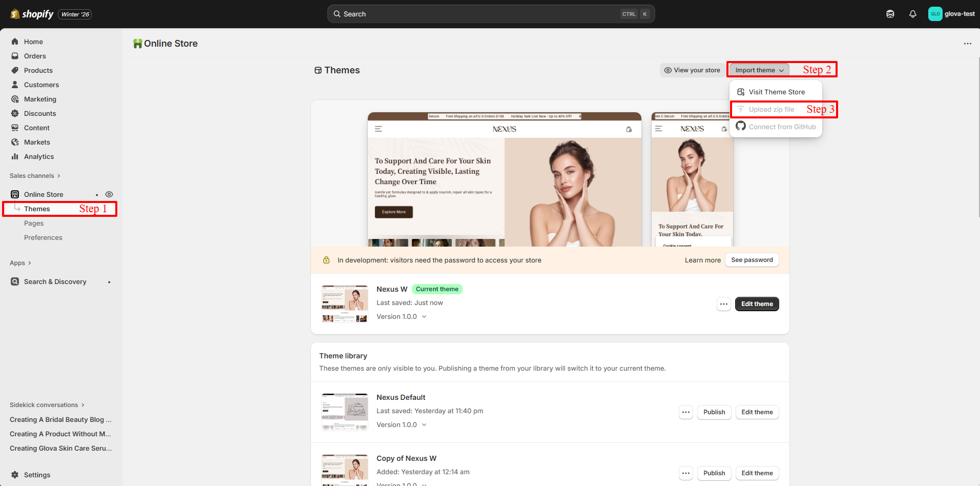This screenshot has width=980, height=486.
Task: Click the Shopify logo in header
Action: pos(32,14)
